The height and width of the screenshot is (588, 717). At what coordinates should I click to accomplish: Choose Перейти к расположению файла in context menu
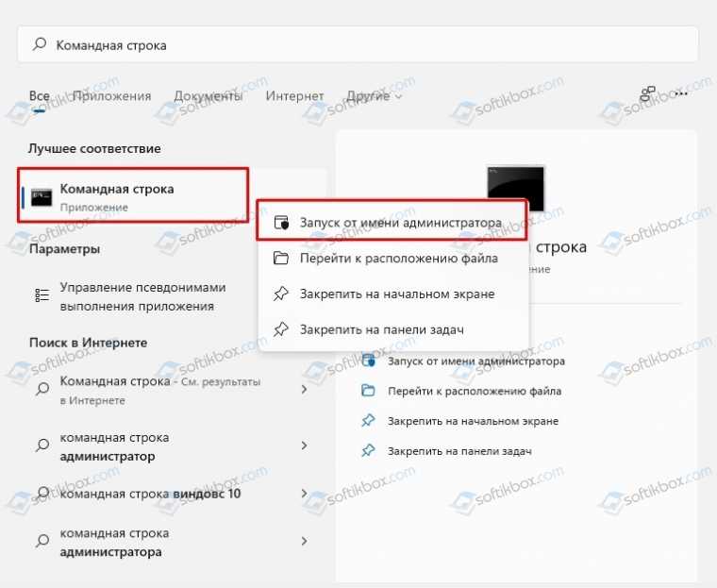pos(392,258)
